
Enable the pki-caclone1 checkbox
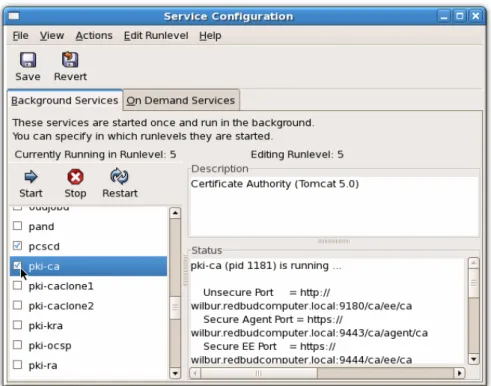17,286
